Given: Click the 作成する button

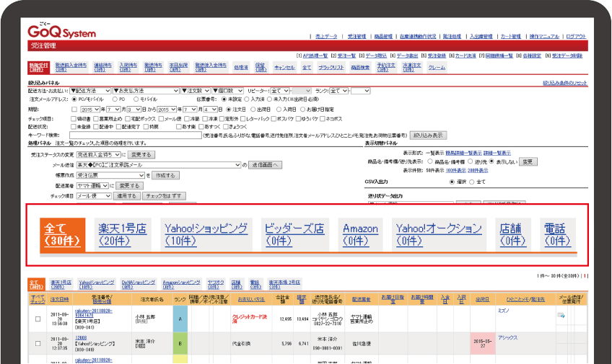Looking at the screenshot, I should point(165,175).
